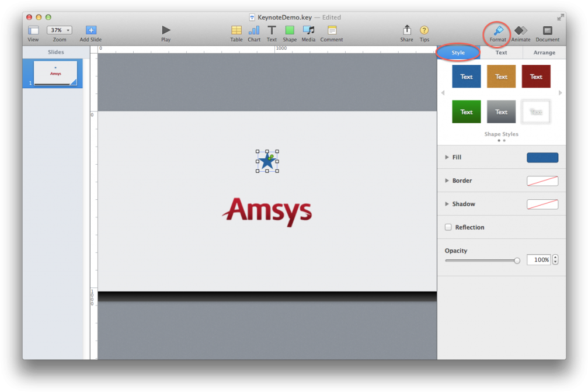Add a Comment from the toolbar
588x392 pixels.
(x=332, y=30)
